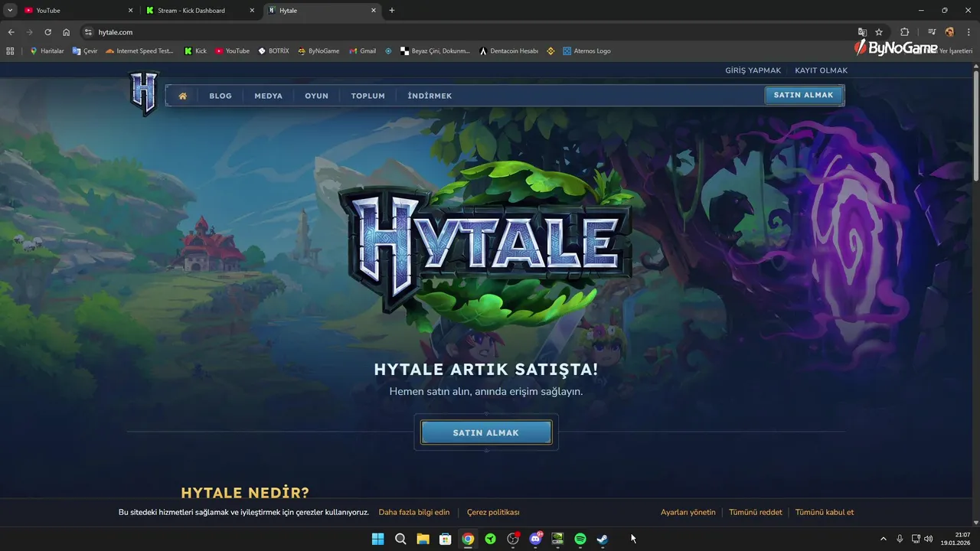Open Spotify from the taskbar

tap(580, 539)
